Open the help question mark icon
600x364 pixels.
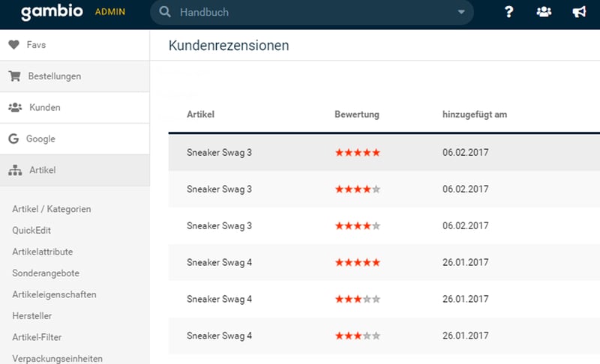(508, 12)
